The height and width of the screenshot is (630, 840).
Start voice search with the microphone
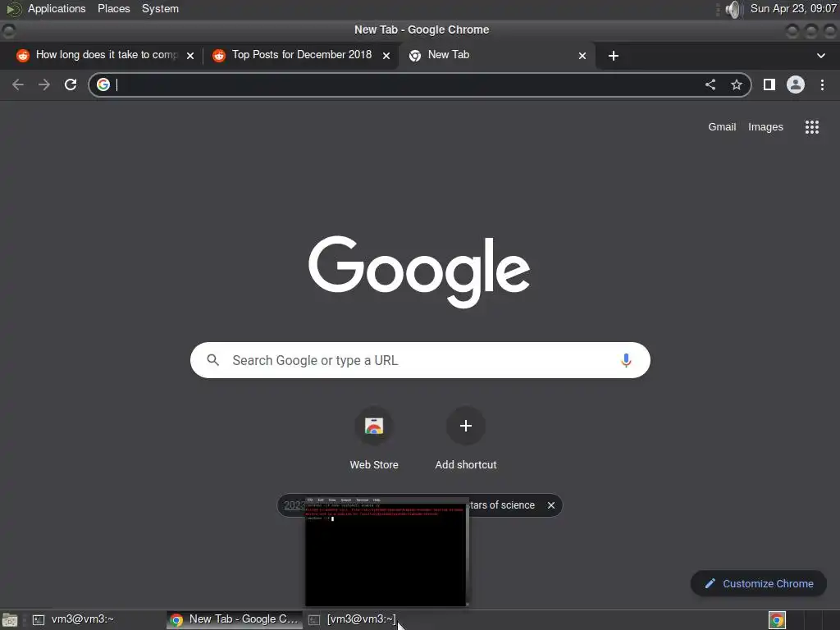coord(626,361)
